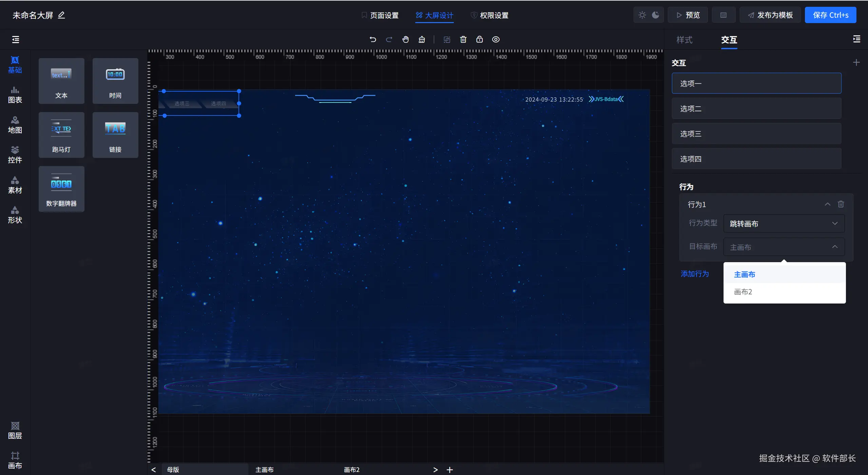This screenshot has width=868, height=475.
Task: Switch to light sun theme
Action: [642, 15]
